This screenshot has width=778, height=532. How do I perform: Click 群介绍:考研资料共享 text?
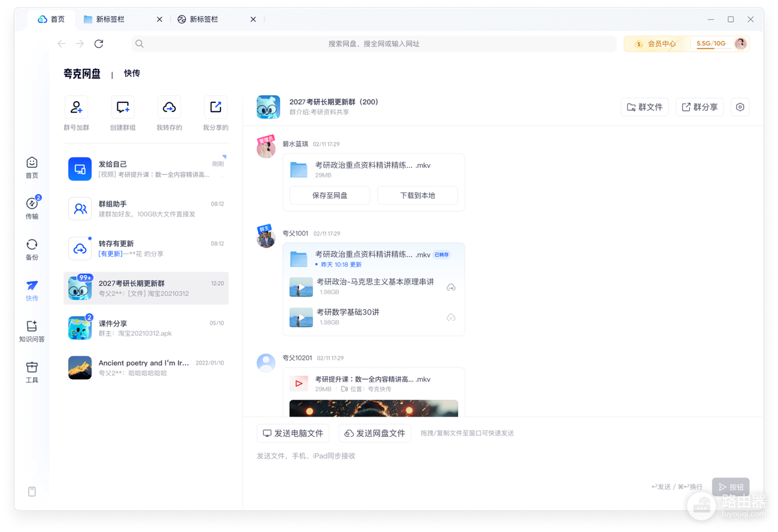point(319,112)
